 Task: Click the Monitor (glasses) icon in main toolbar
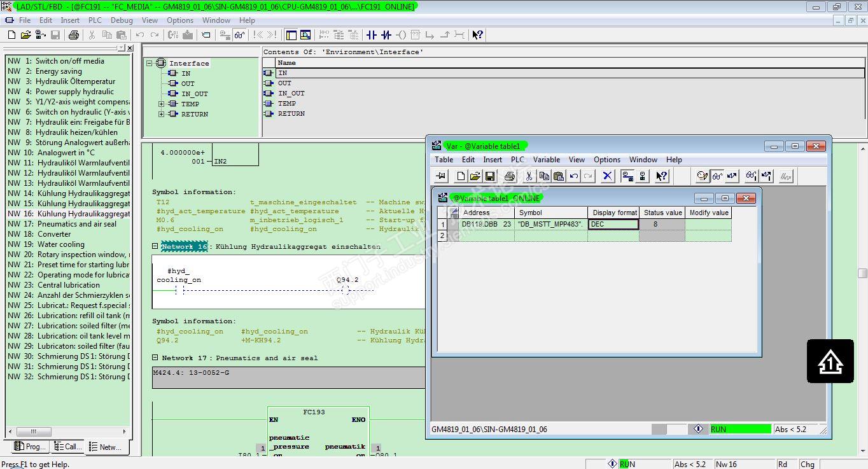(240, 35)
